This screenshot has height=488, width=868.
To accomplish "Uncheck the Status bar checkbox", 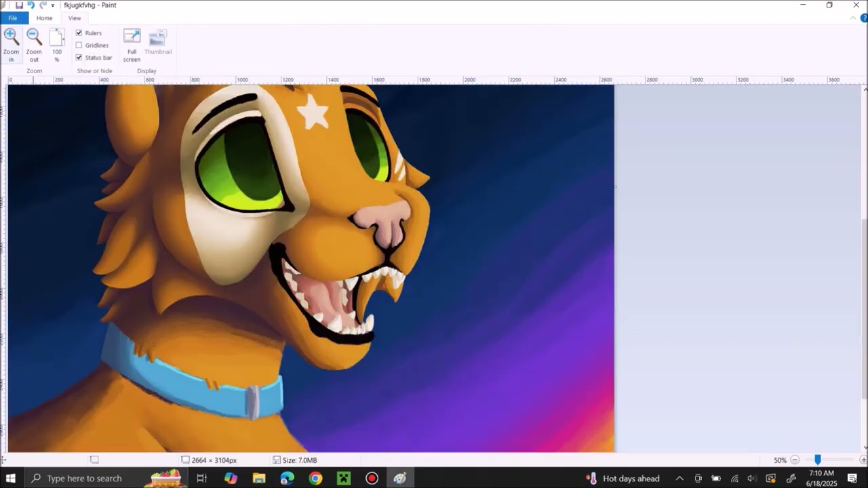I will coord(79,58).
